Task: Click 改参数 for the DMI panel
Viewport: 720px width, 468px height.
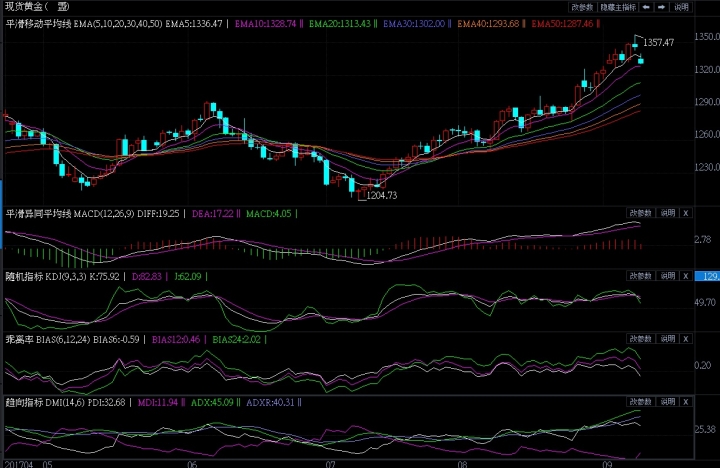Action: coord(640,402)
